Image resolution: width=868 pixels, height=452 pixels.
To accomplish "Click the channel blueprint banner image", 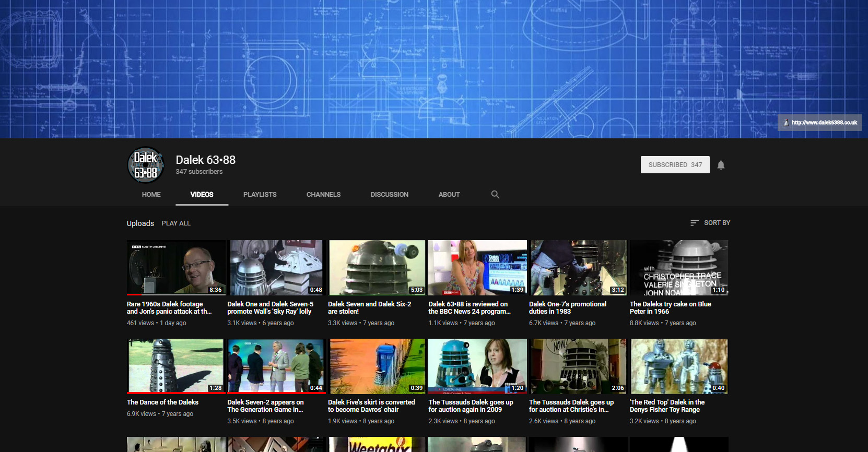I will 434,69.
